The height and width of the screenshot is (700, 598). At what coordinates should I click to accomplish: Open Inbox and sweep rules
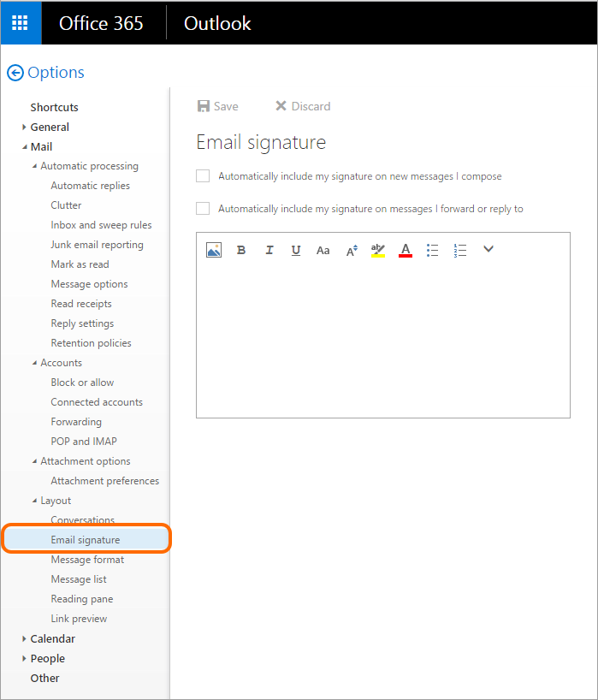point(101,225)
